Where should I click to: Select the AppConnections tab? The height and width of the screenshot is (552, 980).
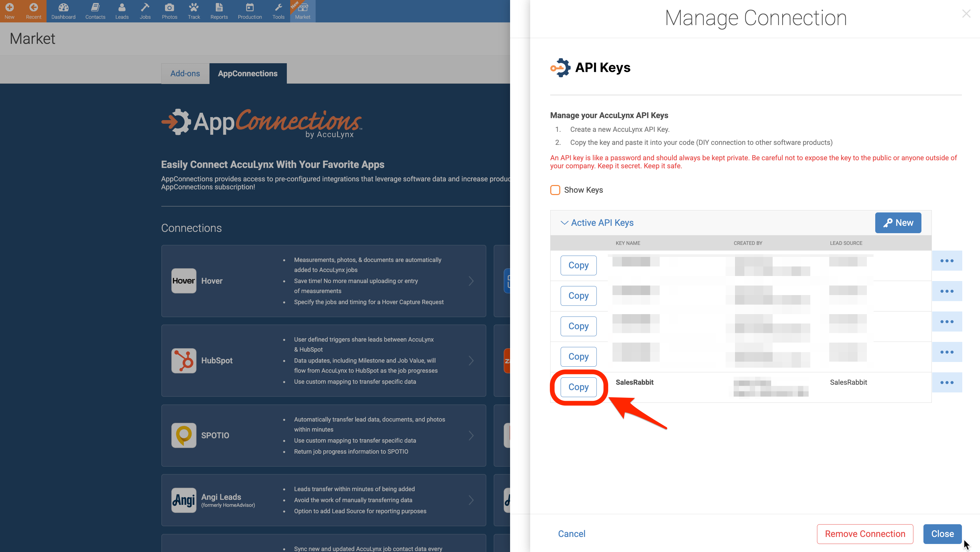coord(247,73)
